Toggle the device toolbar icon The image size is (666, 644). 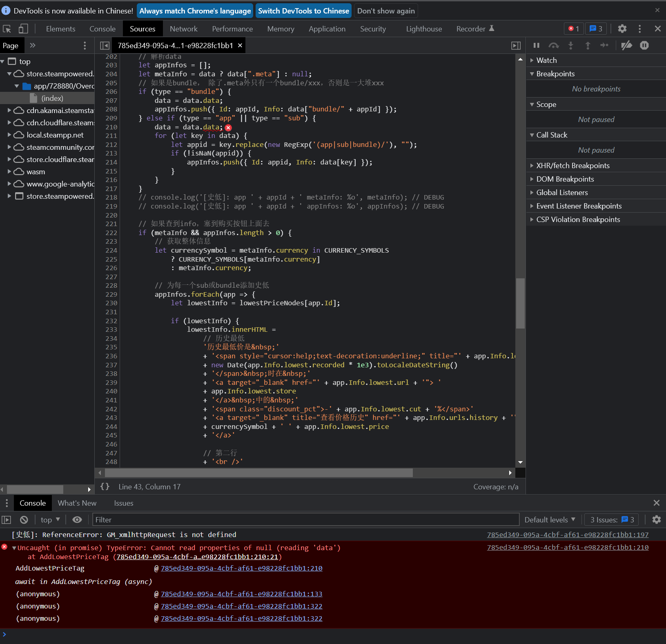tap(23, 29)
